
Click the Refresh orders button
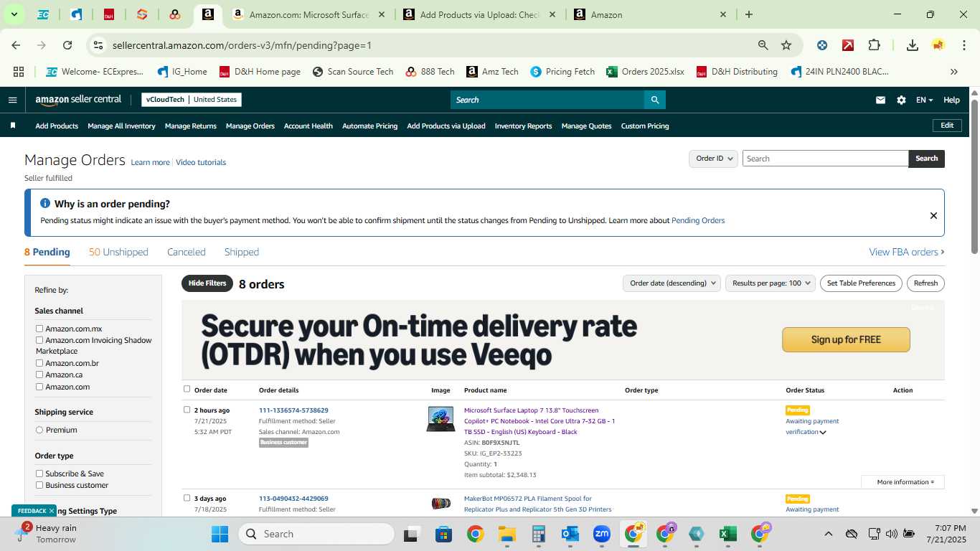(925, 283)
